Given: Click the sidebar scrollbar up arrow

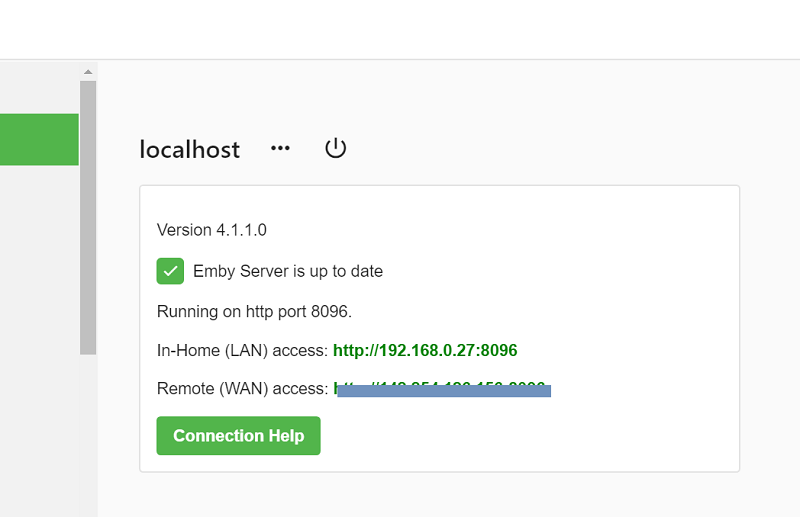Looking at the screenshot, I should click(88, 72).
